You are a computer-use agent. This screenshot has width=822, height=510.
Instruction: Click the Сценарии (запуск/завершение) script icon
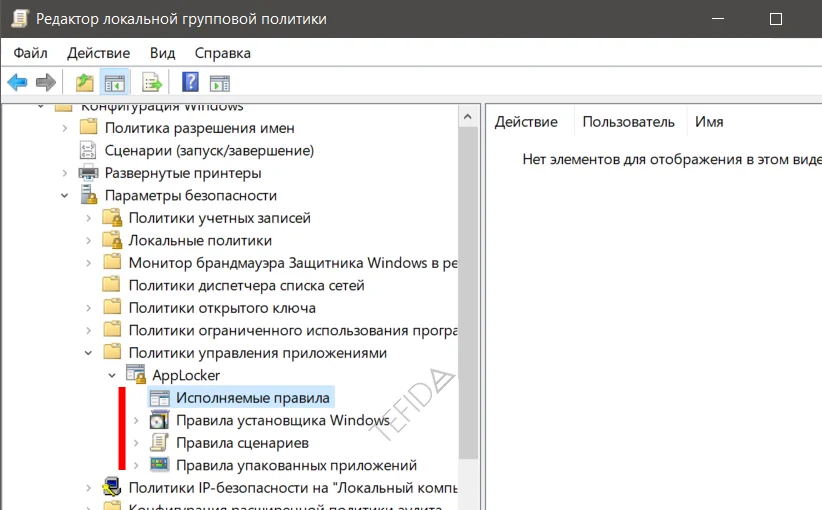tap(88, 150)
